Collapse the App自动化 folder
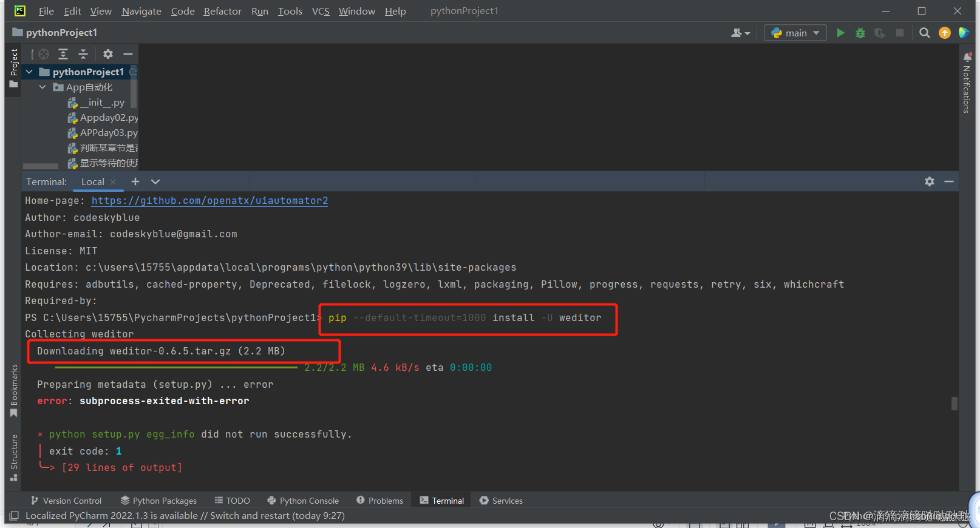Image resolution: width=980 pixels, height=528 pixels. 43,87
